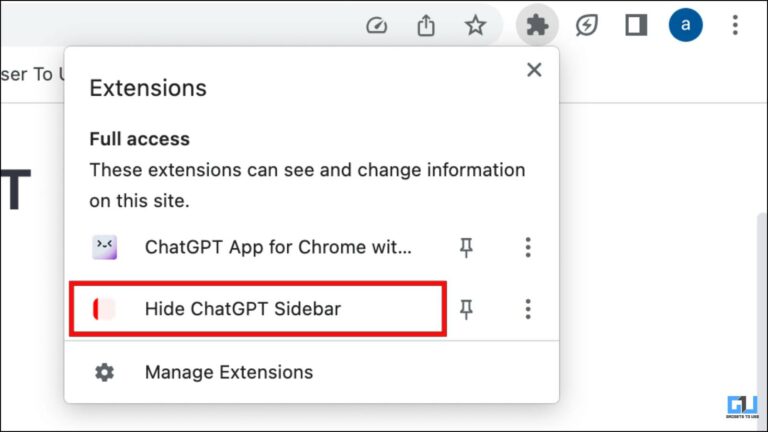Click the Hide ChatGPT Sidebar red icon
Image resolution: width=768 pixels, height=432 pixels.
[x=104, y=309]
